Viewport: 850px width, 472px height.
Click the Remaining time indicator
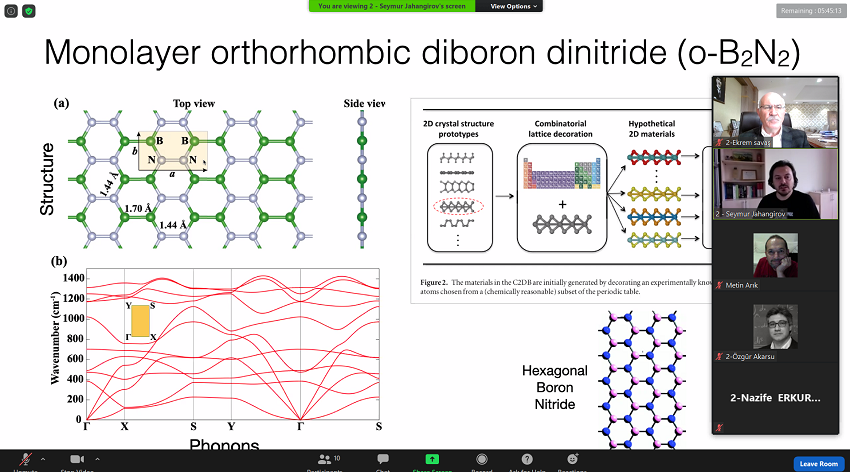(x=813, y=11)
